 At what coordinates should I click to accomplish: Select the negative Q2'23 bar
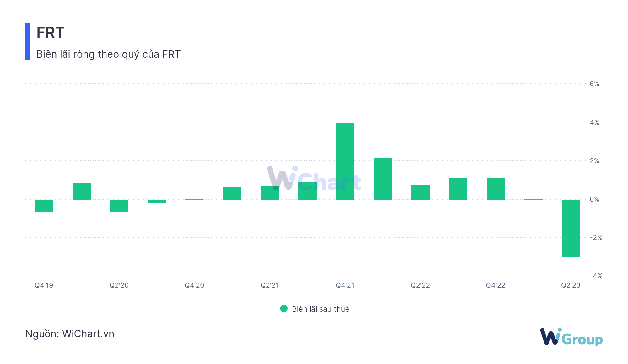point(571,228)
